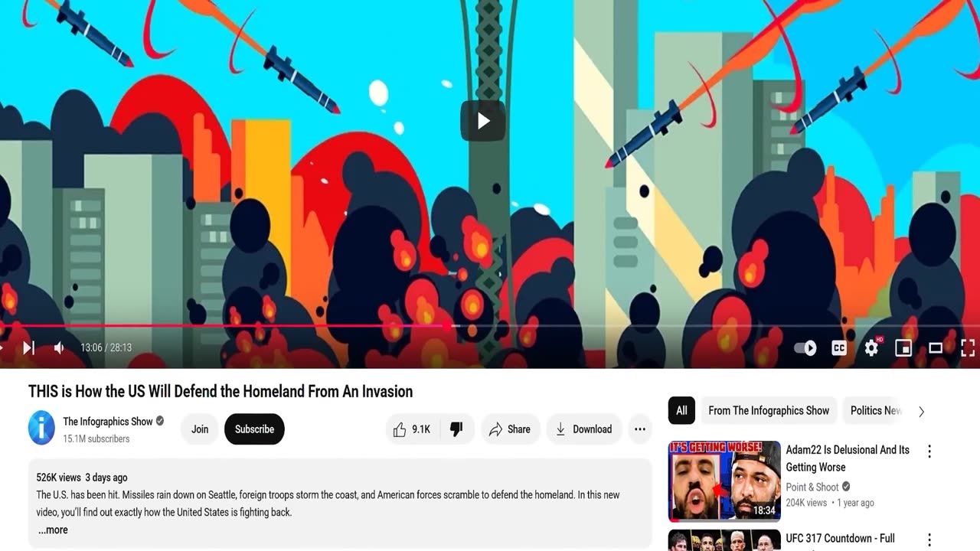Dislike the video thumbs down icon

click(456, 429)
